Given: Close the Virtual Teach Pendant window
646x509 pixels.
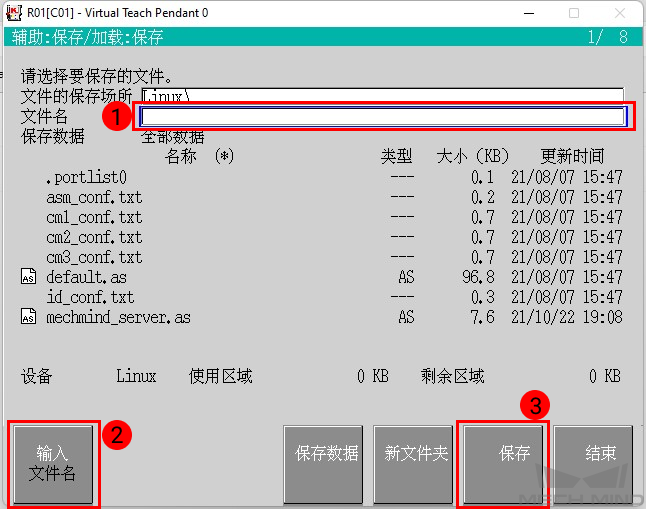Looking at the screenshot, I should point(620,13).
